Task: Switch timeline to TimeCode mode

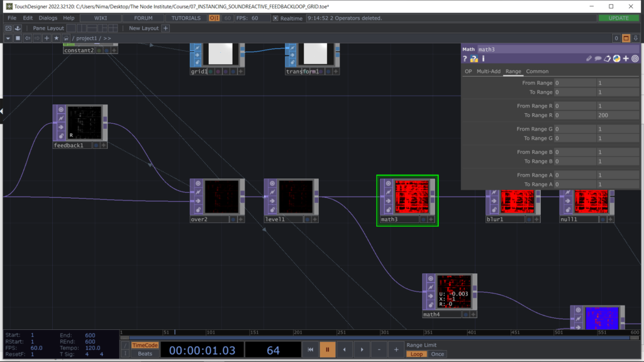Action: click(145, 345)
